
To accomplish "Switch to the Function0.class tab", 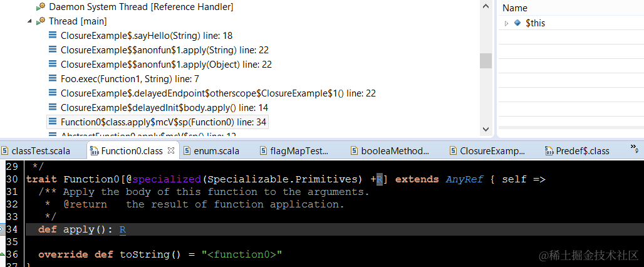I will tap(132, 151).
